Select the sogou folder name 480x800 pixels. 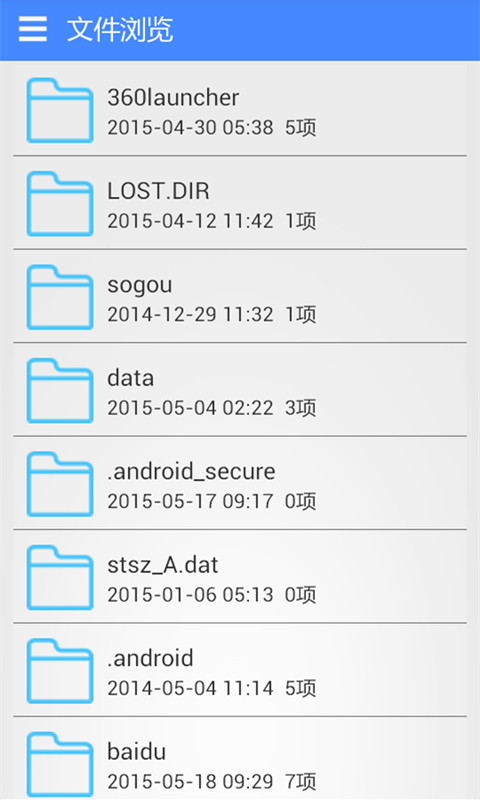click(139, 286)
